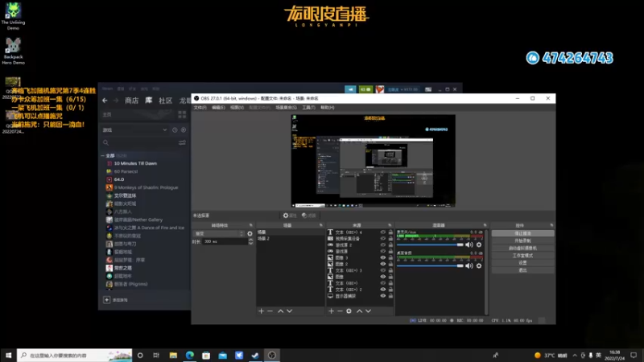Remove selected source with minus icon in Sources panel
Image resolution: width=644 pixels, height=362 pixels.
click(x=340, y=311)
